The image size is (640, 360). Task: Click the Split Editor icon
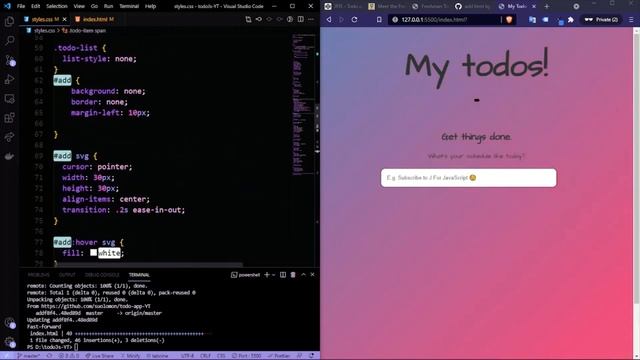[x=300, y=19]
